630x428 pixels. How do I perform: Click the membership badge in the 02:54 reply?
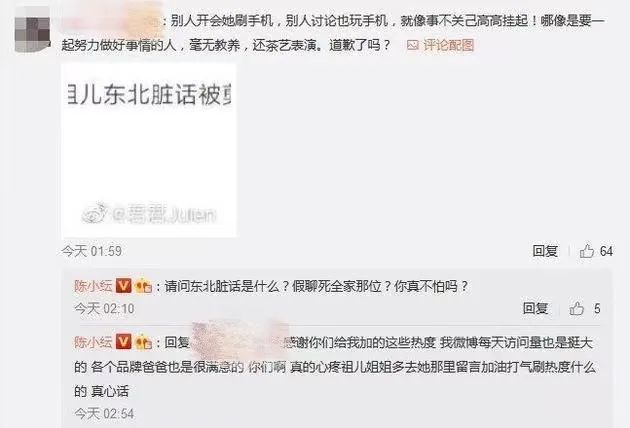point(143,342)
